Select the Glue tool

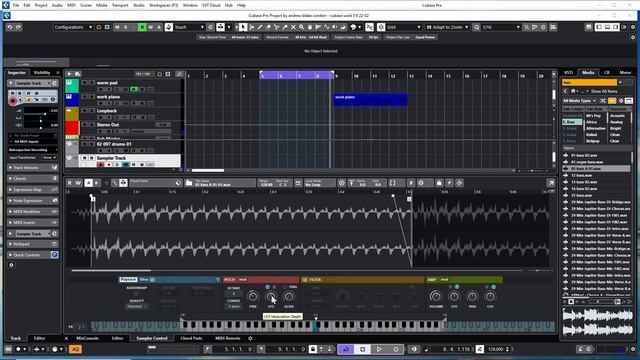coord(285,27)
